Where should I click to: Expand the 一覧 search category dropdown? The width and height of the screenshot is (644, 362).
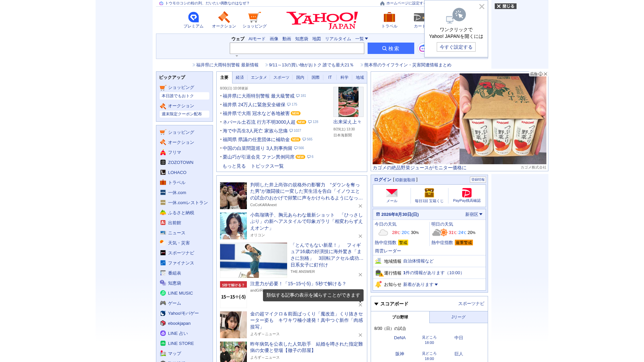(362, 39)
